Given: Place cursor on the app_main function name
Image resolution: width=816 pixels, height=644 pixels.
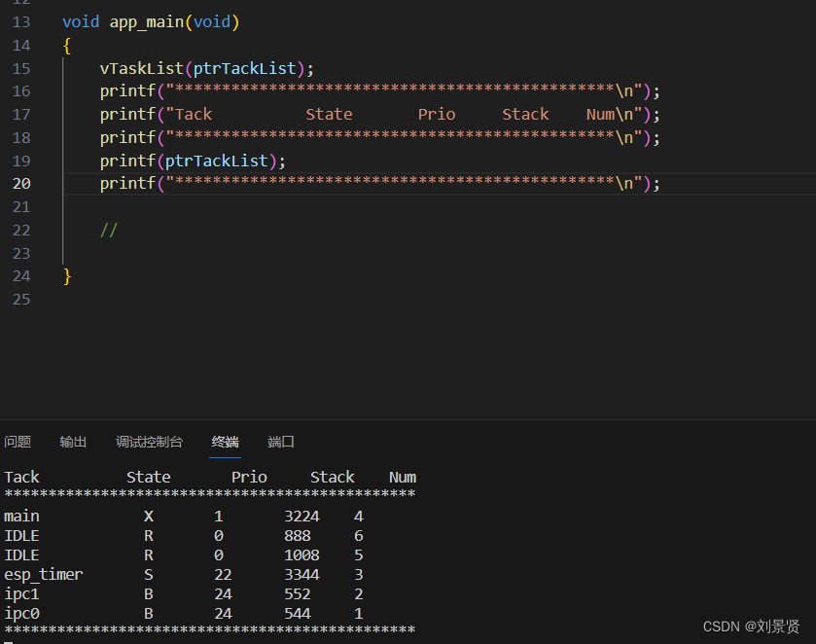Looking at the screenshot, I should (146, 21).
